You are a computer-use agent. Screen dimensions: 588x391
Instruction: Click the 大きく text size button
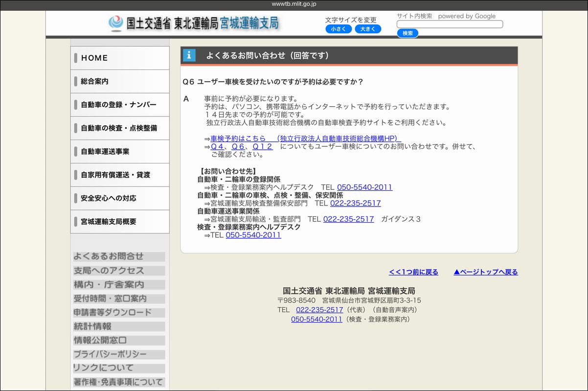coord(367,29)
